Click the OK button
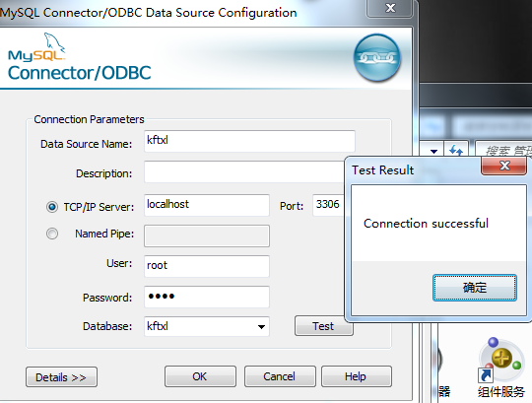Viewport: 532px width, 403px height. (x=200, y=376)
